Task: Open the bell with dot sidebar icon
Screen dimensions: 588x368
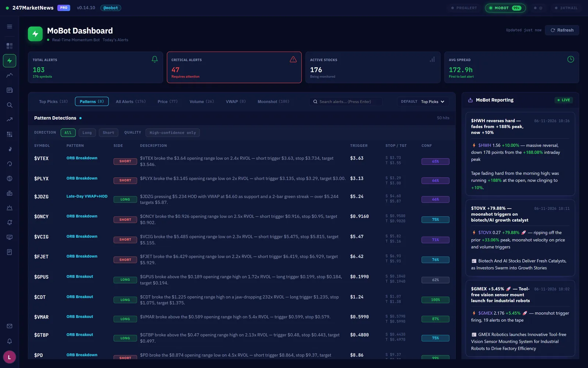Action: [x=10, y=223]
